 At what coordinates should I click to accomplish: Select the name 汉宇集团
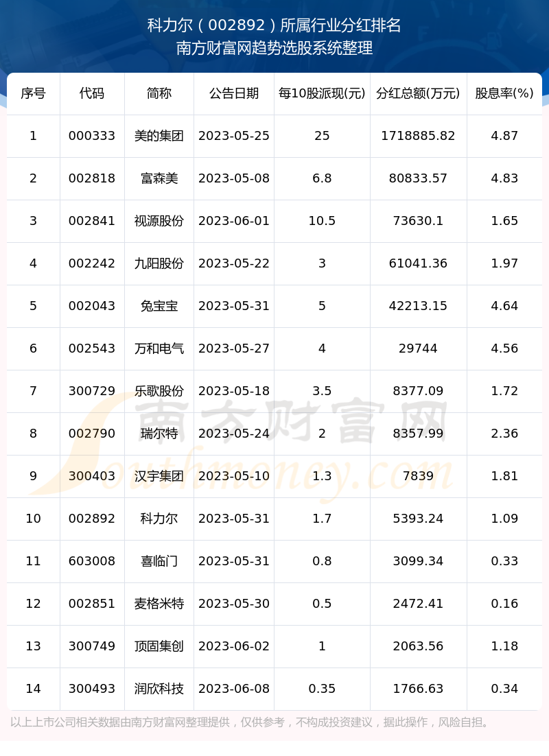tap(159, 476)
